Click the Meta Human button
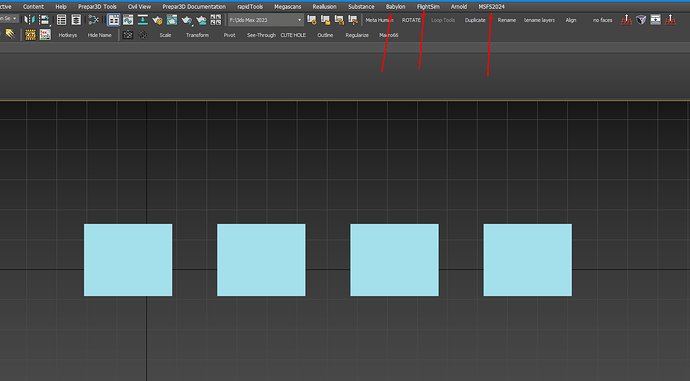690x381 pixels. tap(379, 20)
